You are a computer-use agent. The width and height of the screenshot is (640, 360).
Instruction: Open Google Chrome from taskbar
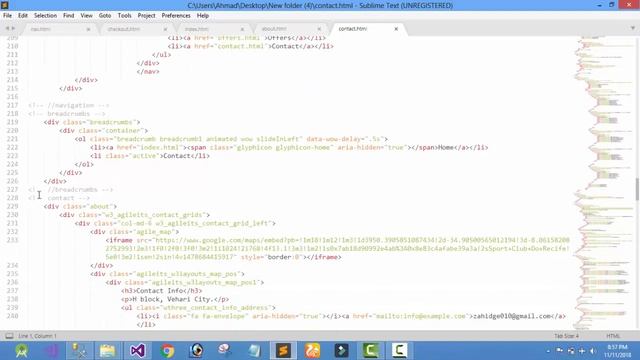tap(167, 351)
